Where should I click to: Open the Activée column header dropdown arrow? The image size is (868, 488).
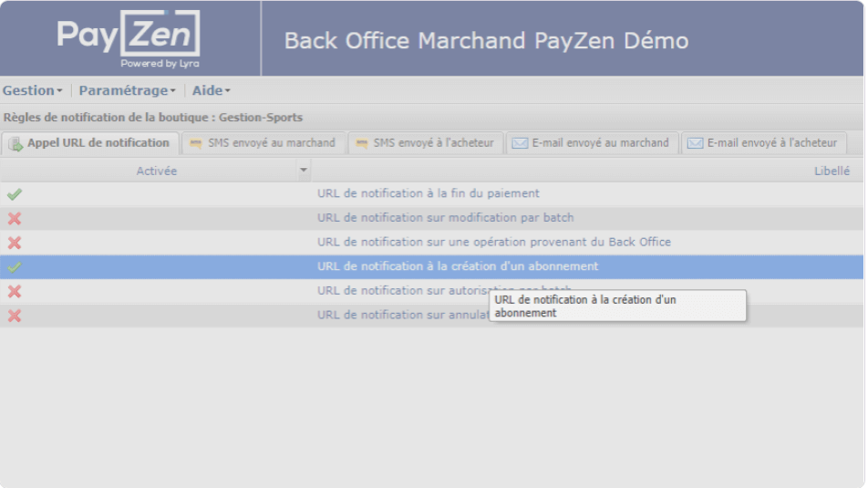pyautogui.click(x=304, y=171)
